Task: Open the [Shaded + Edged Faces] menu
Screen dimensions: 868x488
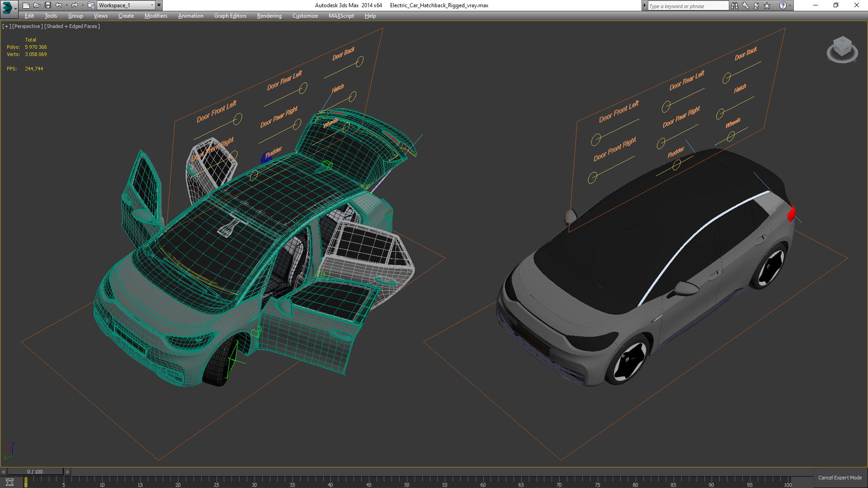Action: (72, 26)
